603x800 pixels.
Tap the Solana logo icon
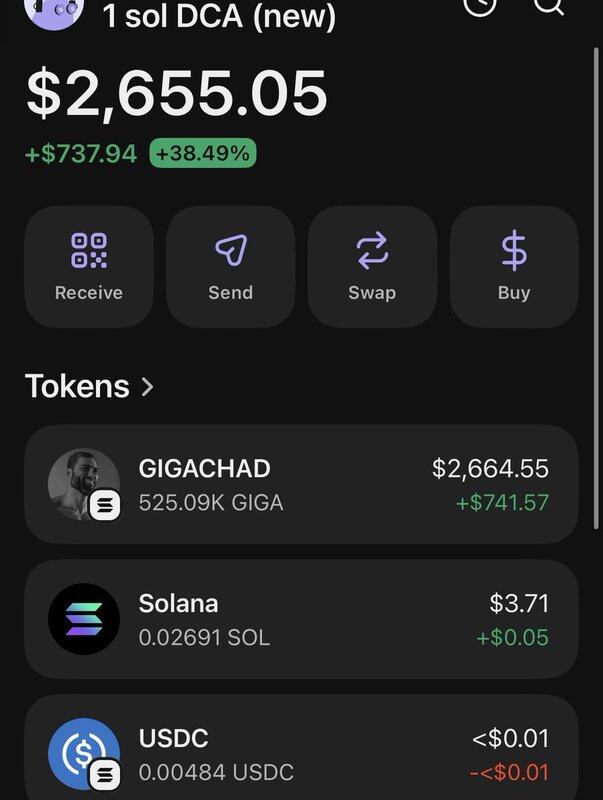84,619
